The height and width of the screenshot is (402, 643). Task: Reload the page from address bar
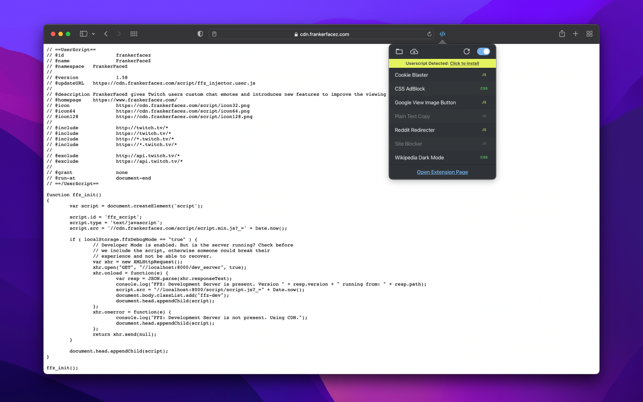coord(429,34)
